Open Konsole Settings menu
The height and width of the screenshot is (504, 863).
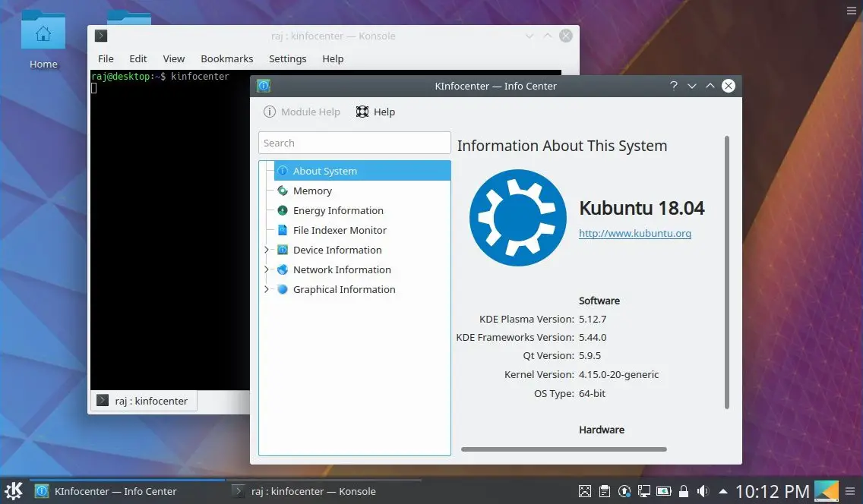[x=287, y=58]
